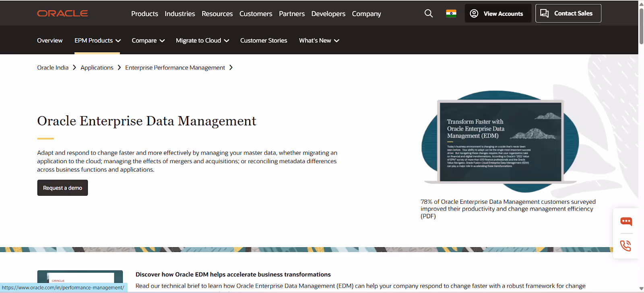The image size is (644, 293).
Task: Open the Products menu
Action: pos(144,14)
